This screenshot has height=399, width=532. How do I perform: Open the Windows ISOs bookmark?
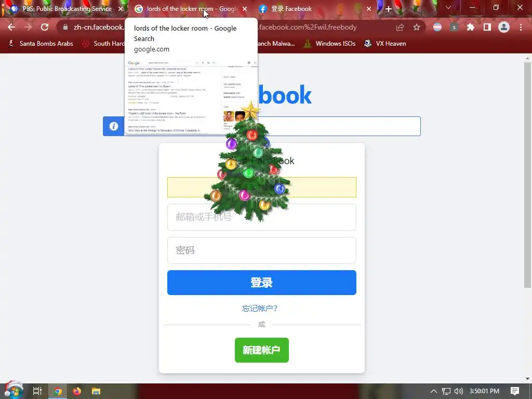click(x=330, y=44)
